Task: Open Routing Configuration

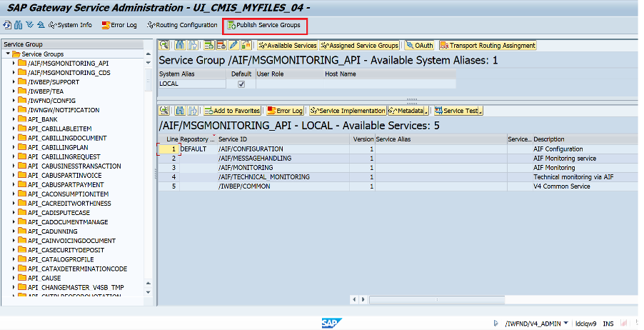Action: point(182,25)
